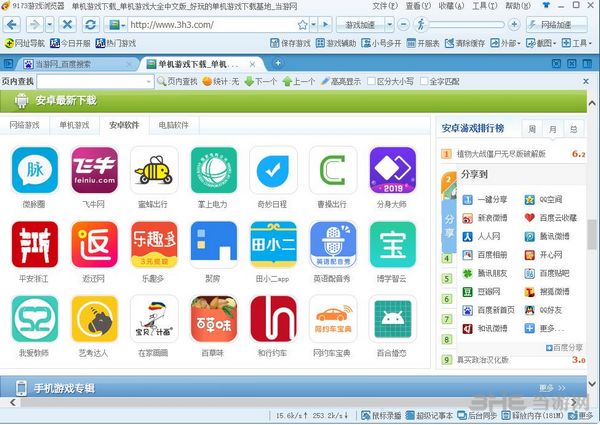Toggle the 区分大小写 checkbox
Viewport: 600px width, 425px height.
point(371,81)
